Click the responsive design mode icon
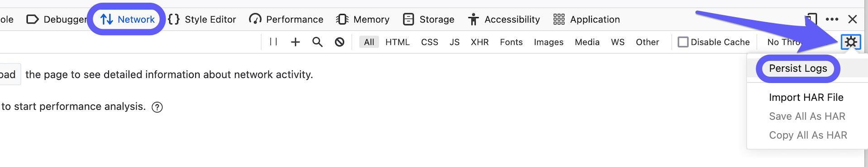This screenshot has width=868, height=167. coord(811,19)
